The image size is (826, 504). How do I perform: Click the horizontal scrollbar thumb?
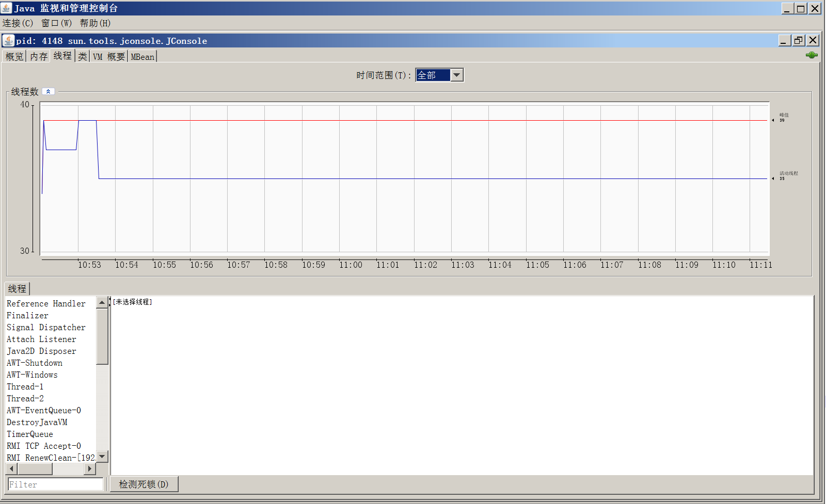click(x=35, y=469)
